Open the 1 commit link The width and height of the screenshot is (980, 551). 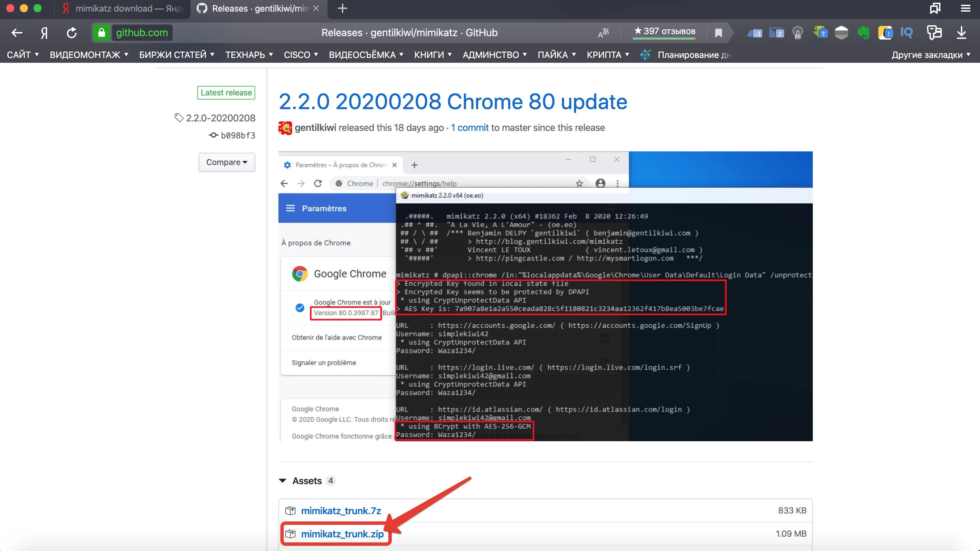(x=470, y=128)
